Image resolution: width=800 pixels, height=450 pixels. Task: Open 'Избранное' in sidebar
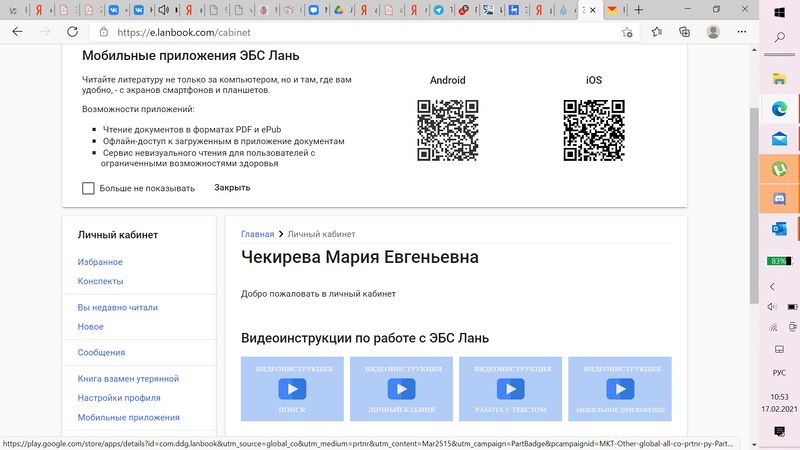tap(100, 262)
